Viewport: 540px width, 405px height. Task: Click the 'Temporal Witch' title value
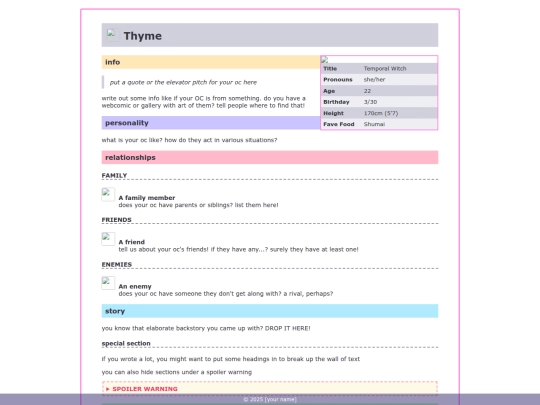pos(385,69)
